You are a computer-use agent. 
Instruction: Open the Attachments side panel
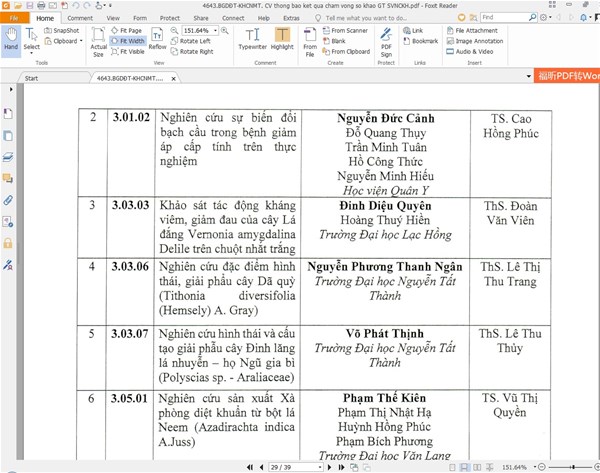click(x=8, y=200)
